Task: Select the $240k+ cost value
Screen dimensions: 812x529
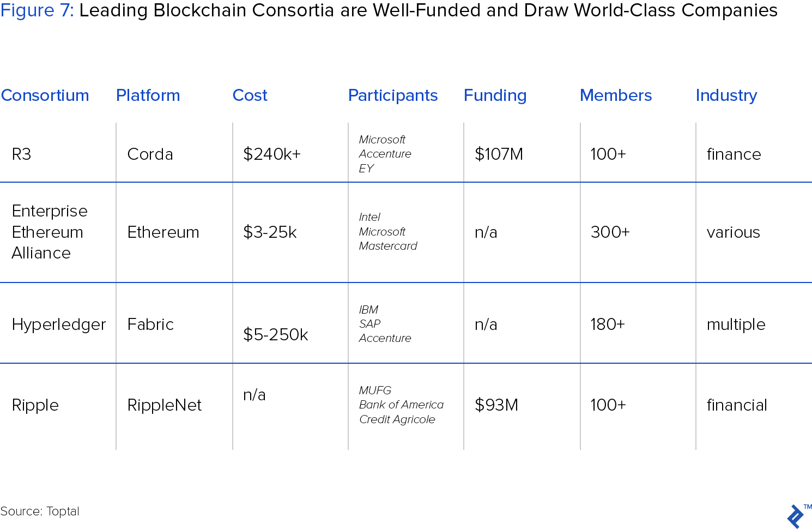Action: pos(272,154)
